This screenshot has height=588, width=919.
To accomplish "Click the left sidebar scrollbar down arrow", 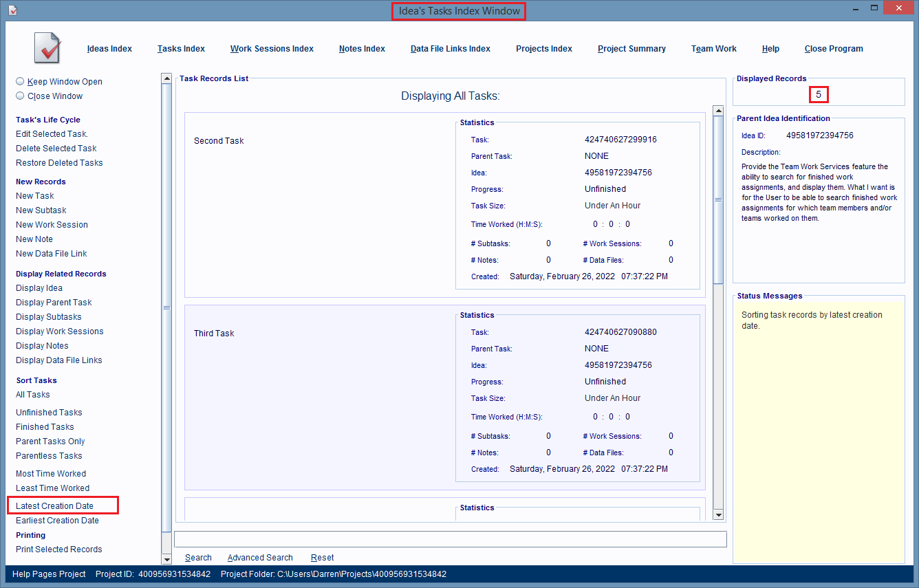I will pyautogui.click(x=166, y=560).
